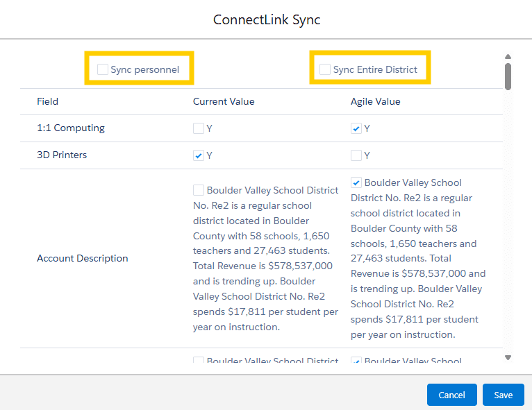Select the 1:1 Computing field label
532x410 pixels.
[x=71, y=128]
